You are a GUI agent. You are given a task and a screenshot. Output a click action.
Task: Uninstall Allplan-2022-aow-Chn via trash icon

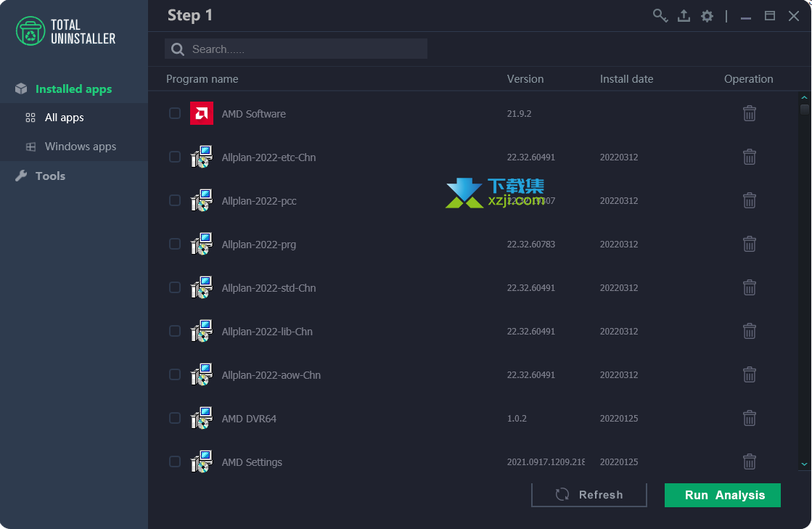[x=750, y=374]
